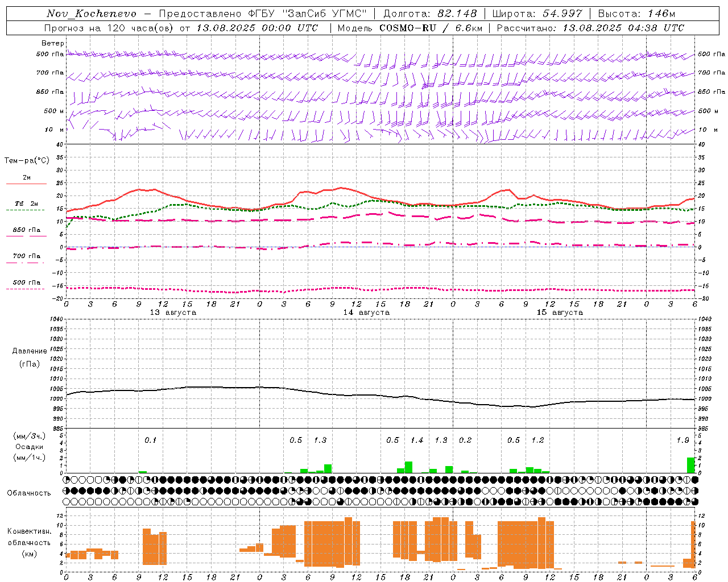Select the Модель COSMO-RU / 6.6км text
Viewport: 728px width, 582px height.
point(409,28)
